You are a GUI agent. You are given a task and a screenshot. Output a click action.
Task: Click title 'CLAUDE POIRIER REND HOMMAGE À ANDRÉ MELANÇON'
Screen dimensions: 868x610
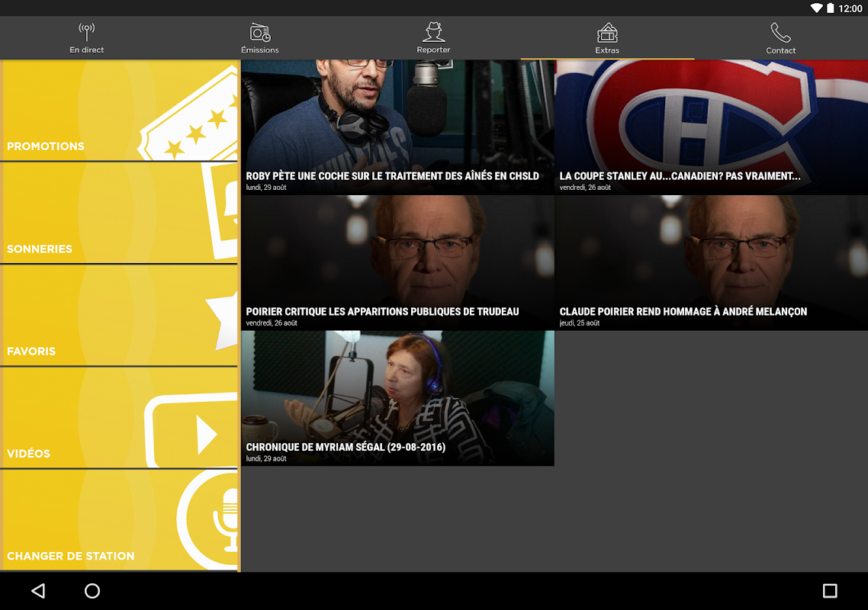[x=683, y=312]
